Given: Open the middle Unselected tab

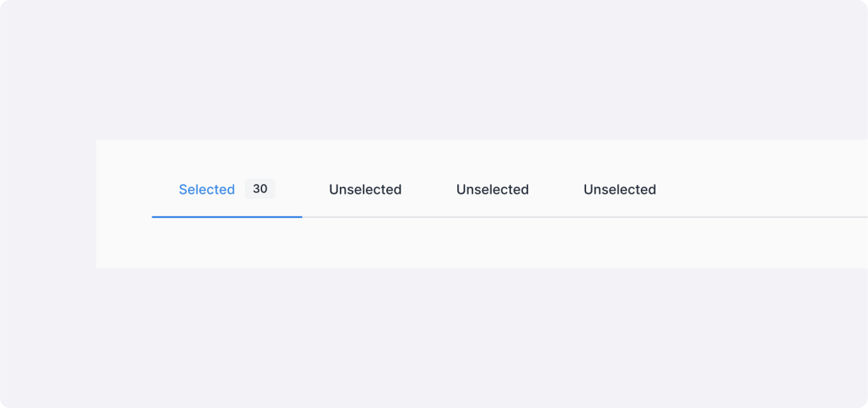Looking at the screenshot, I should [x=492, y=190].
